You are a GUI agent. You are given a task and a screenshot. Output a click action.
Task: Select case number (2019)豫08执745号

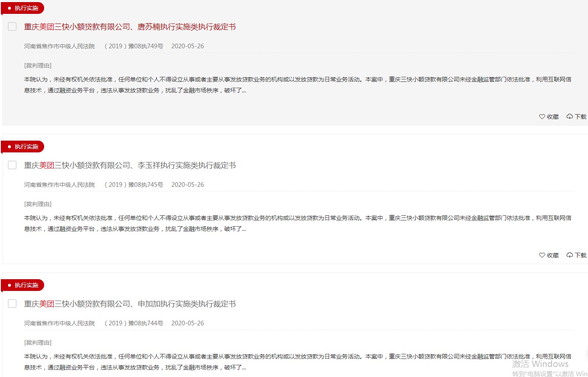point(134,185)
